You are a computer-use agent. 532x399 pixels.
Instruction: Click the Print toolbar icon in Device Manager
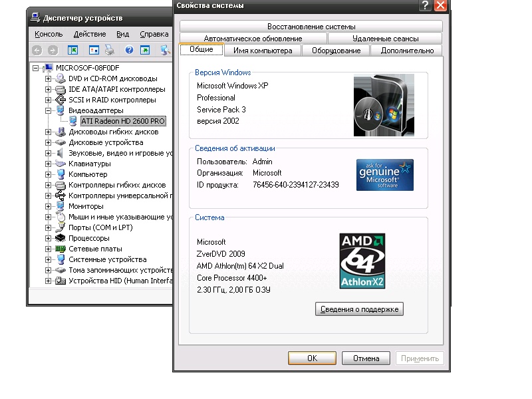(x=109, y=51)
